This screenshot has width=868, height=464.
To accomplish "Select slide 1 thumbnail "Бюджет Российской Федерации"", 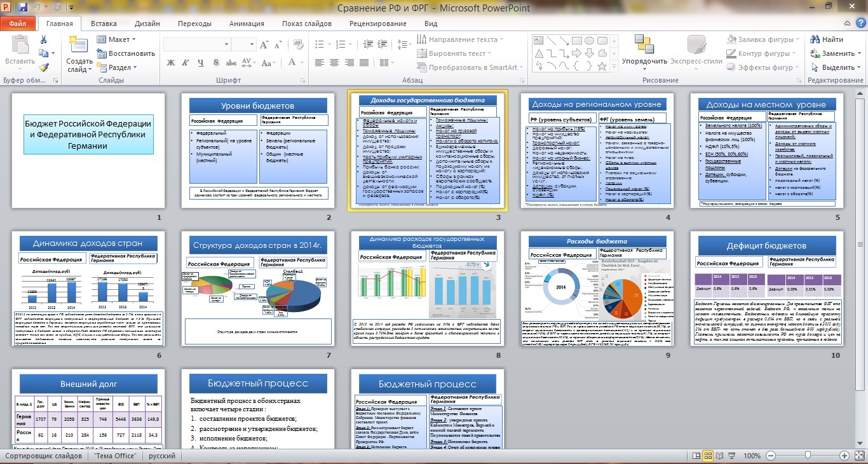I will (x=88, y=151).
